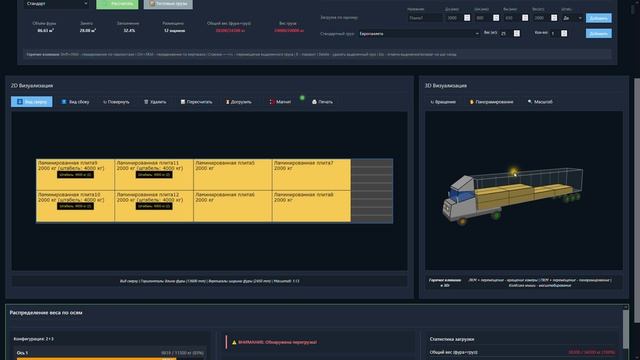Image resolution: width=640 pixels, height=360 pixels.
Task: Select Вращение mode in 3D panel
Action: click(x=443, y=102)
